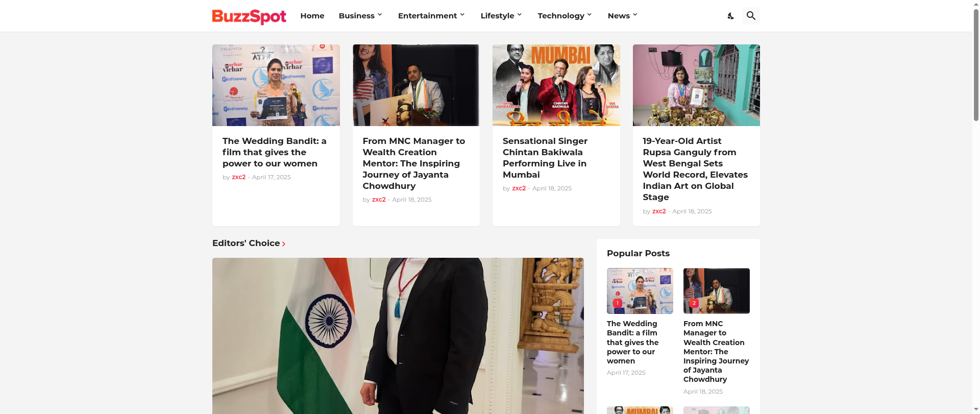Click date April 17, 2025 on top Wedding Bandit card

pos(272,177)
